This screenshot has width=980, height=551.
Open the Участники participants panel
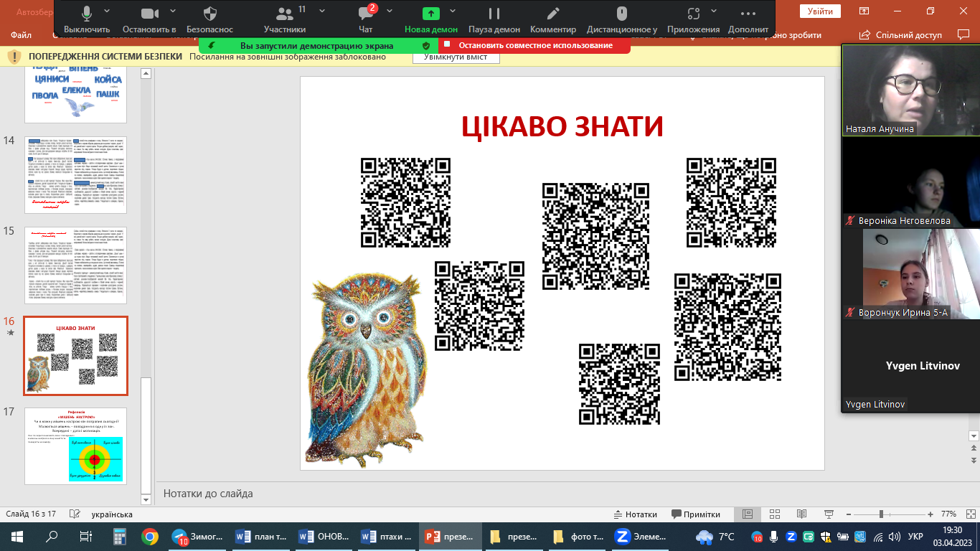[x=285, y=19]
